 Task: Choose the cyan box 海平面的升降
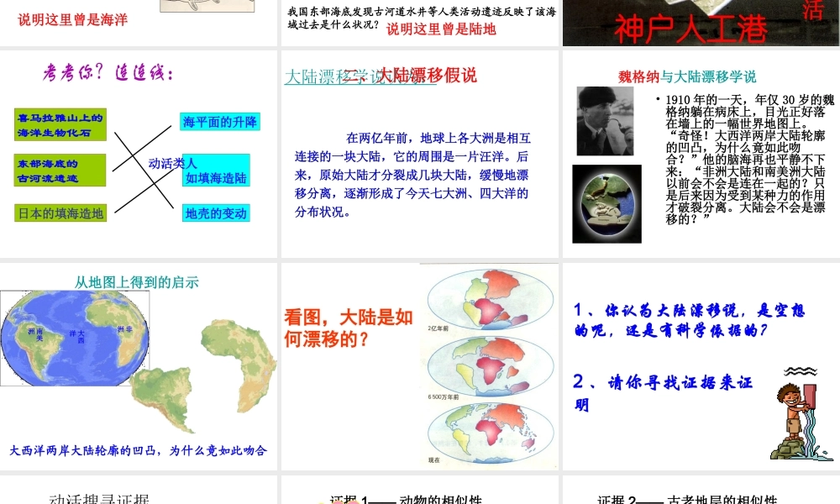[x=219, y=122]
